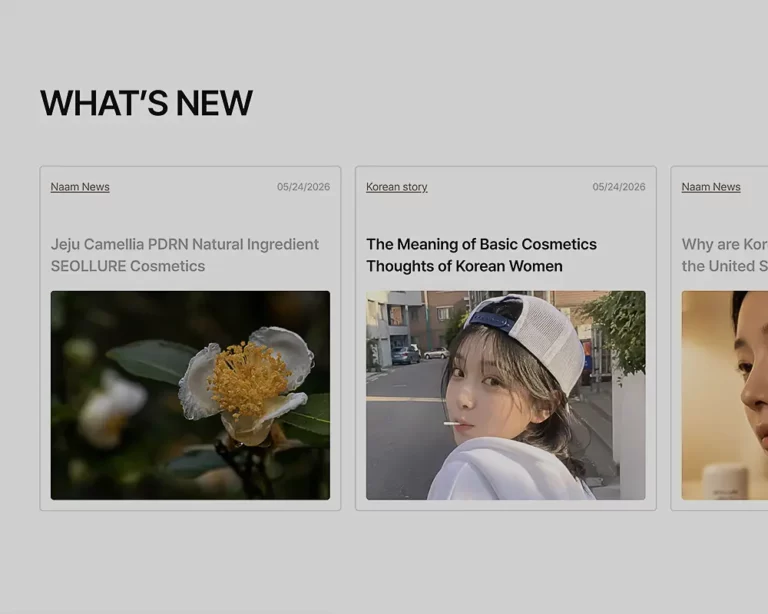Screen dimensions: 768x614
Task: Open the Naam News category link on the partially visible third card
Action: [x=711, y=187]
